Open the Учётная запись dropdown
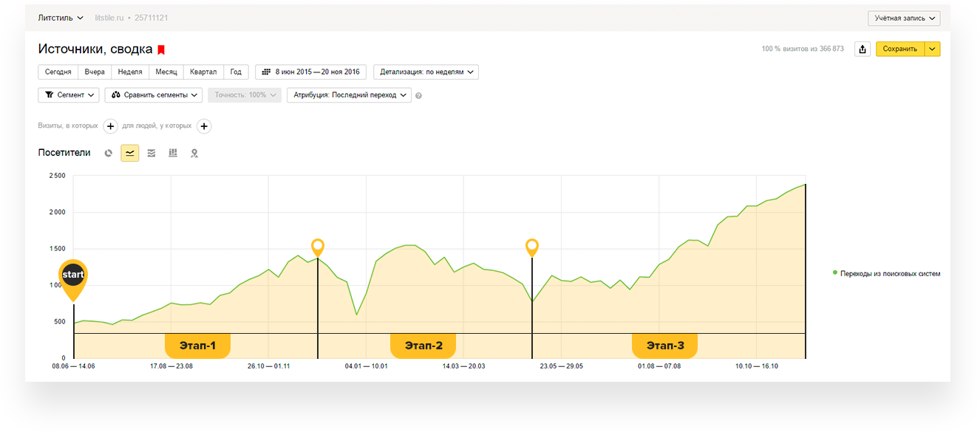980x432 pixels. pos(904,18)
